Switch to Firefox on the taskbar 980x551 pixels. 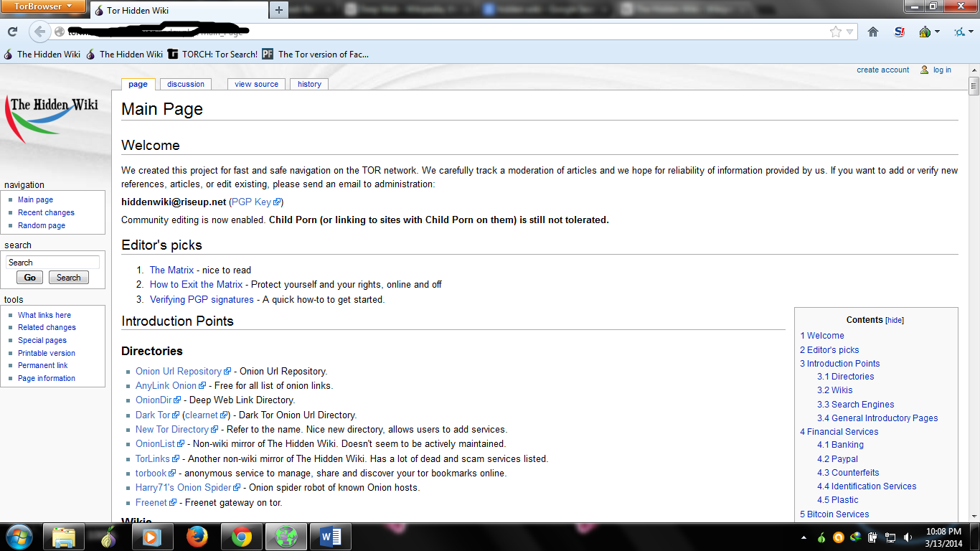click(x=197, y=537)
